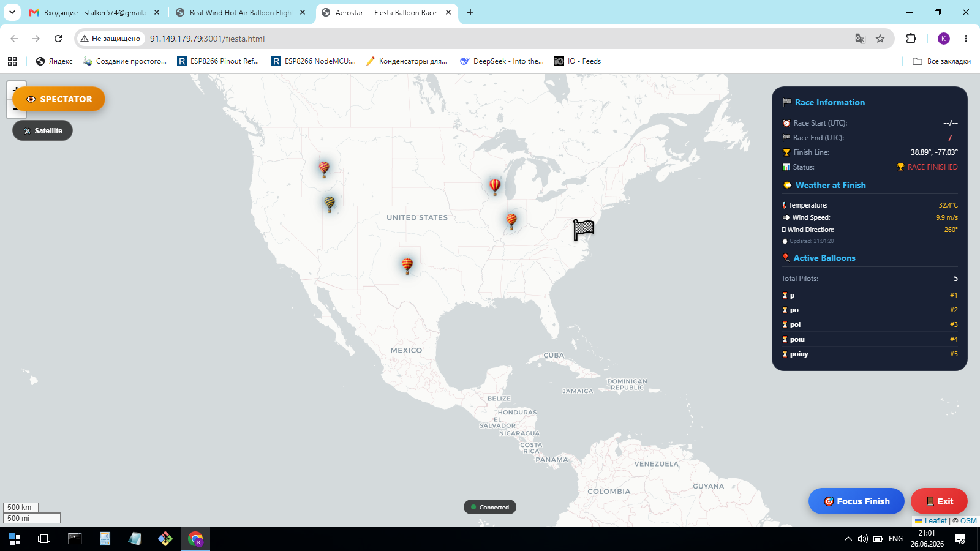Open the ESP8266 Pinout Ref bookmark

(x=218, y=61)
